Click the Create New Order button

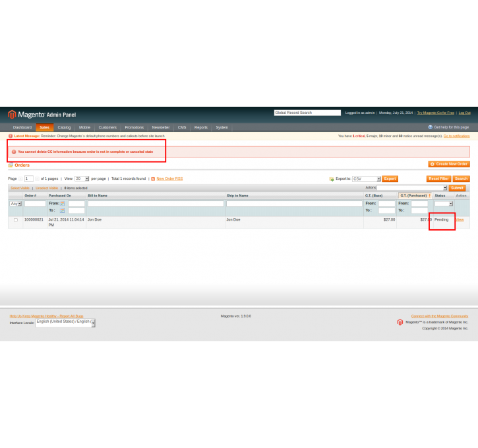[448, 164]
